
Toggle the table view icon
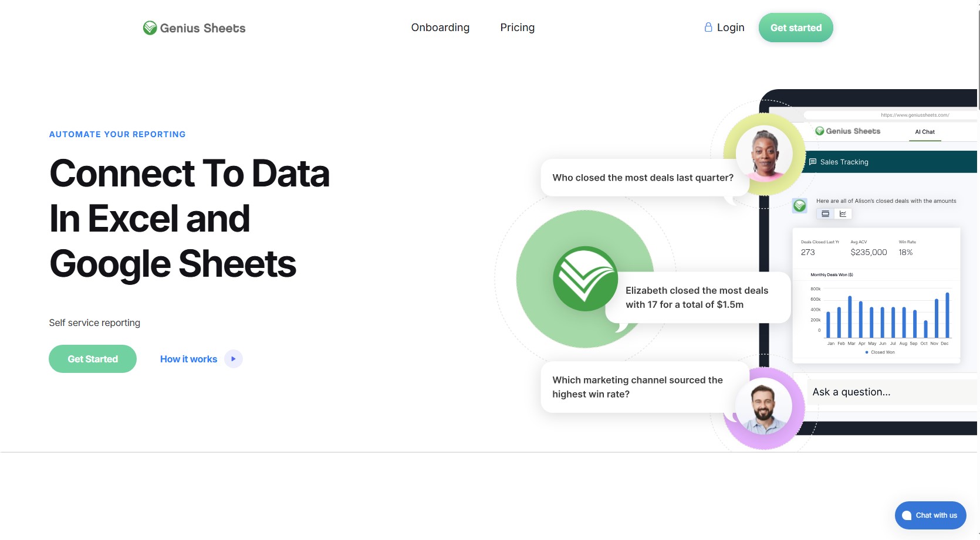tap(825, 214)
